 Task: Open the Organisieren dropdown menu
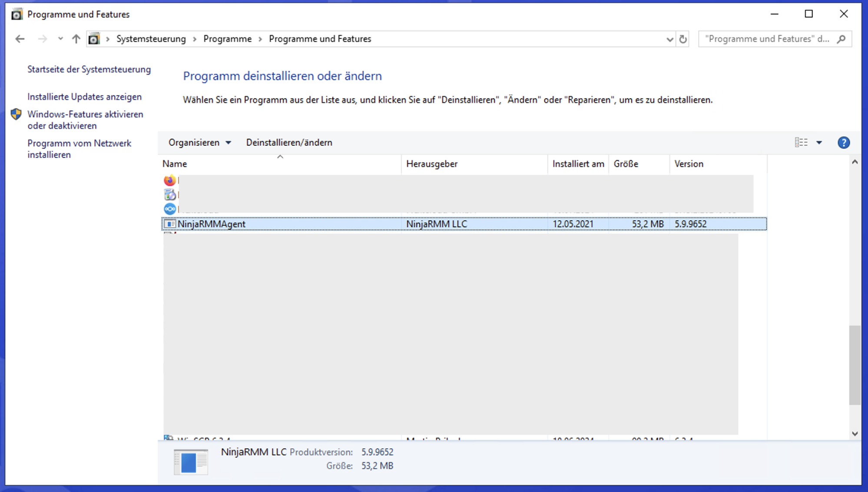199,143
